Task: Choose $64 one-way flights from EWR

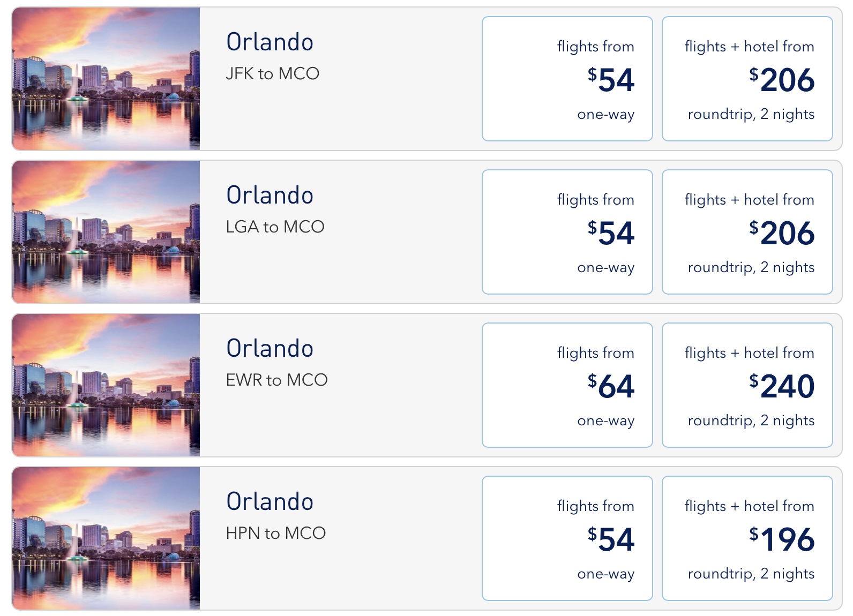Action: 567,385
